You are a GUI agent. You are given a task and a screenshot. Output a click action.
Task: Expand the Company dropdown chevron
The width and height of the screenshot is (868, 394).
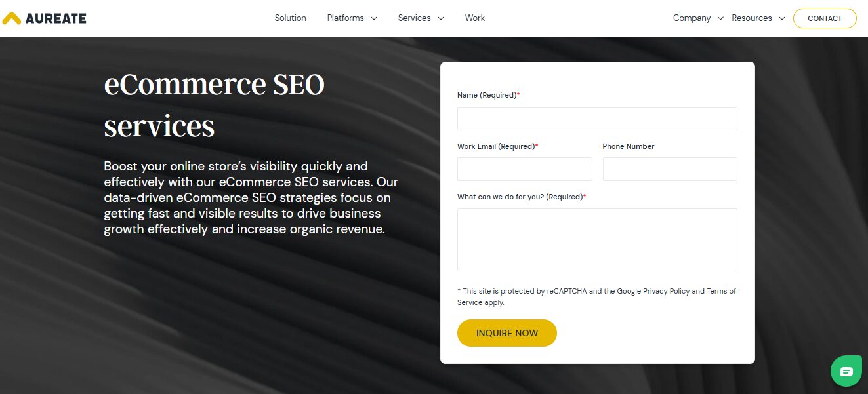(720, 18)
